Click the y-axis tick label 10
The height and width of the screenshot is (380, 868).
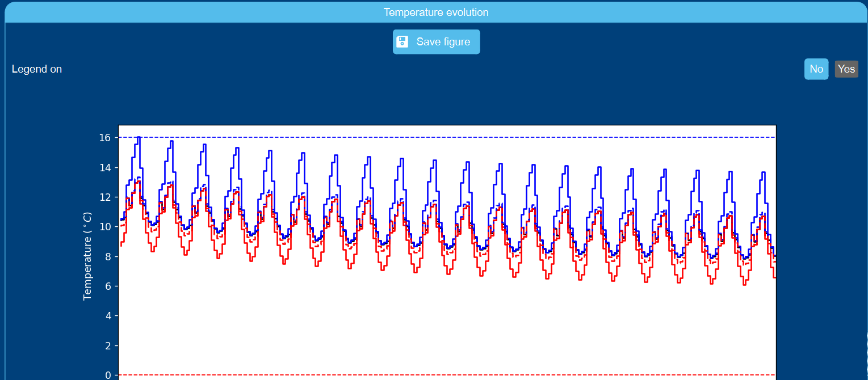106,227
